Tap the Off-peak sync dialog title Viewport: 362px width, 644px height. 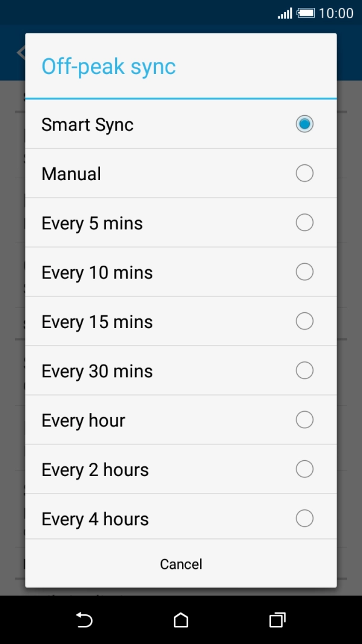point(109,66)
